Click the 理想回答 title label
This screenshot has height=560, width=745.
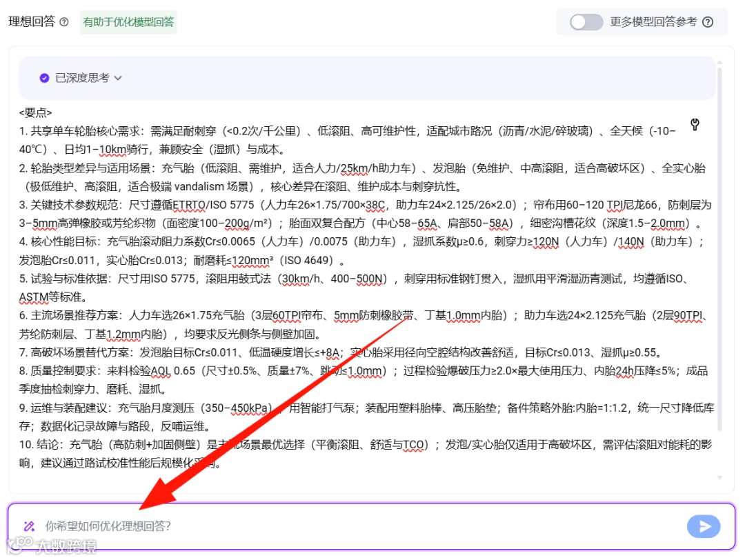pos(32,21)
